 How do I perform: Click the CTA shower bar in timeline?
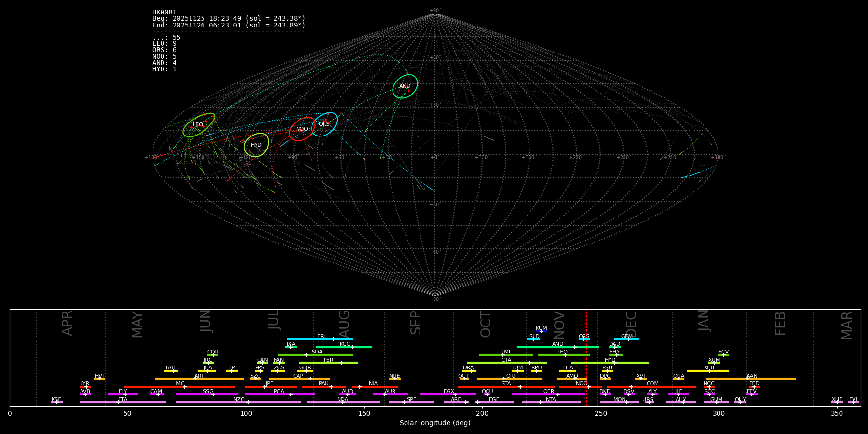[x=507, y=363]
